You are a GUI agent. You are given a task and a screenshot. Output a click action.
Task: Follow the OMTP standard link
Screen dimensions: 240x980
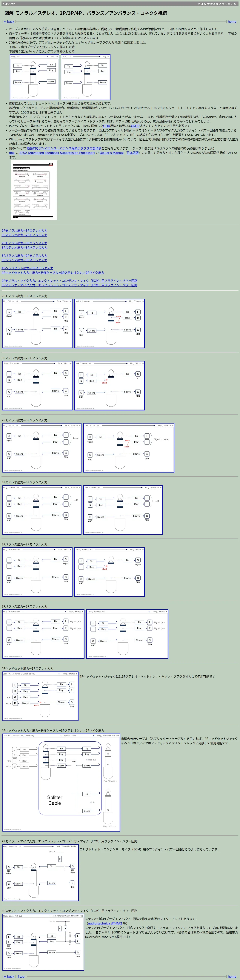tap(135, 126)
